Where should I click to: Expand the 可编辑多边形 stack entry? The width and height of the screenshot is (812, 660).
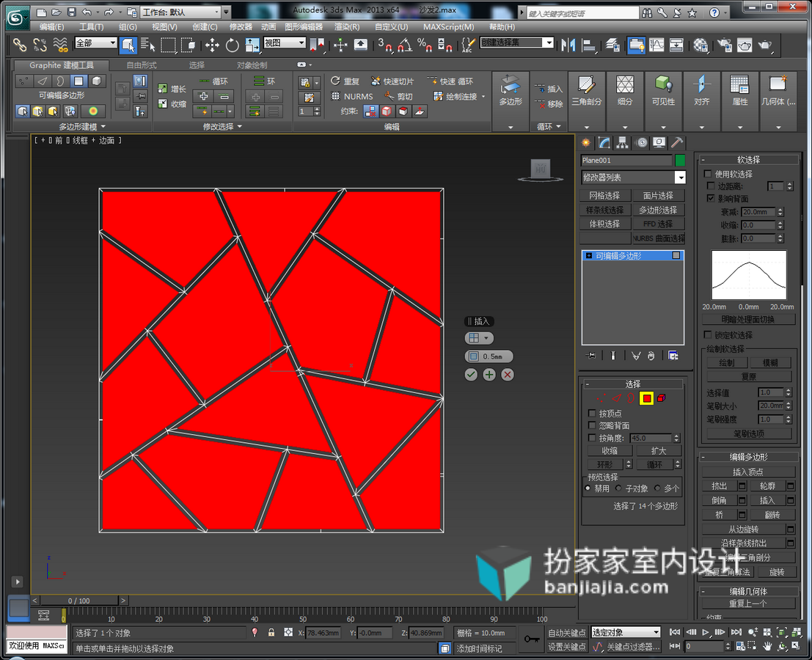pyautogui.click(x=589, y=256)
